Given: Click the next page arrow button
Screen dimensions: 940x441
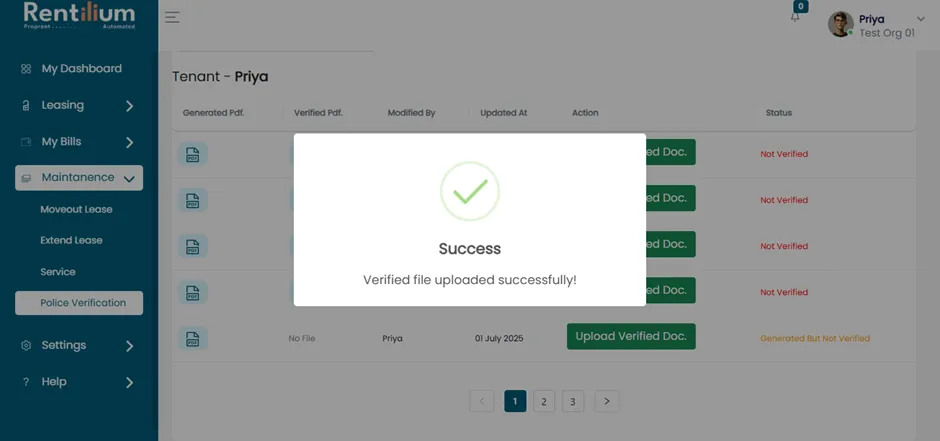Looking at the screenshot, I should click(x=607, y=401).
